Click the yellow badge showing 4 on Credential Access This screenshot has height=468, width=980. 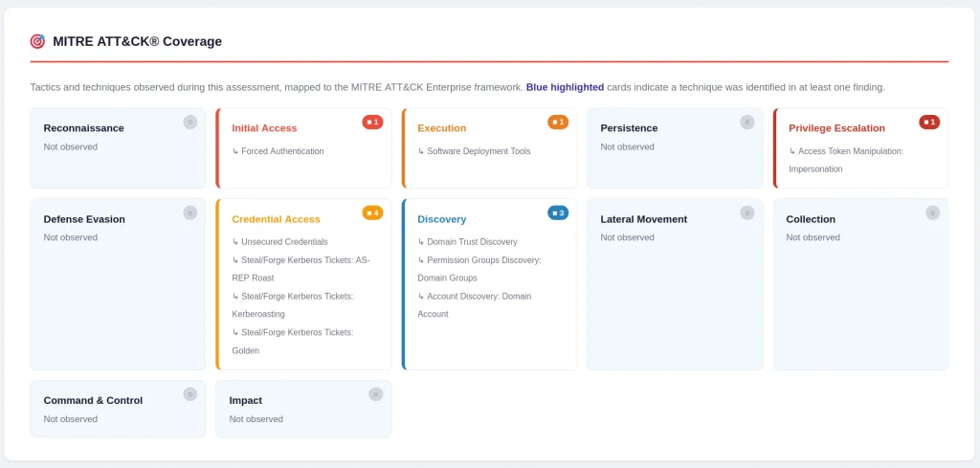(372, 213)
